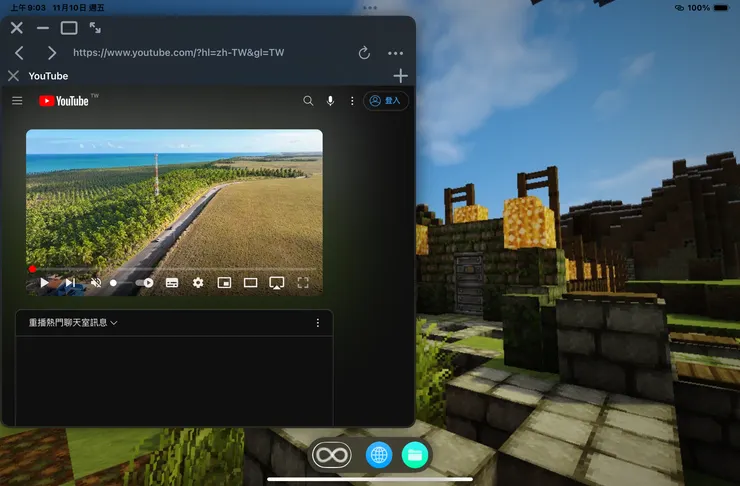Start voice search with microphone icon

(330, 101)
